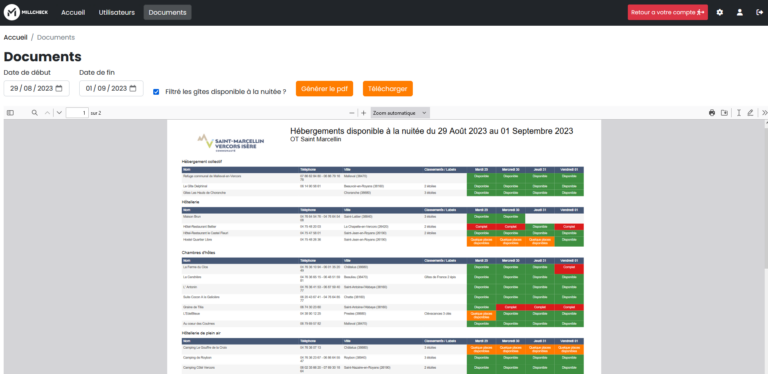768x374 pixels.
Task: Click the 'Chambres d'hôtes' section heading
Action: (x=198, y=253)
